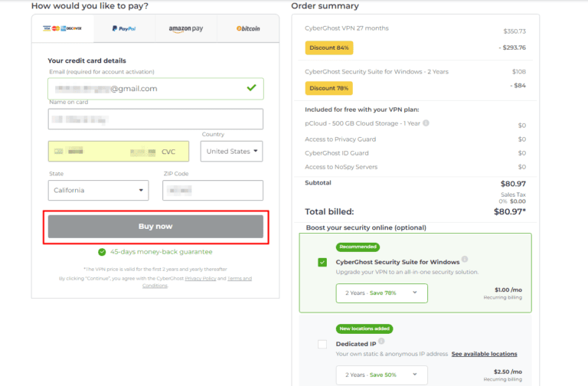Open the Country dropdown
Image resolution: width=588 pixels, height=386 pixels.
tap(231, 152)
